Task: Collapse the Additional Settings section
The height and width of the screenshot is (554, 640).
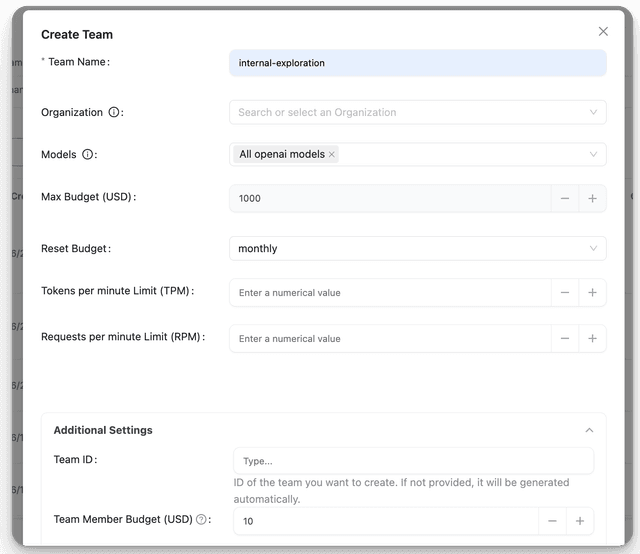Action: (589, 430)
